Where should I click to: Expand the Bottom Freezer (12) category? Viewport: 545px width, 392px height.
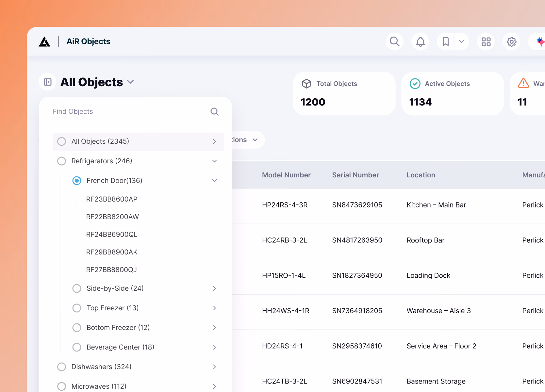(214, 328)
